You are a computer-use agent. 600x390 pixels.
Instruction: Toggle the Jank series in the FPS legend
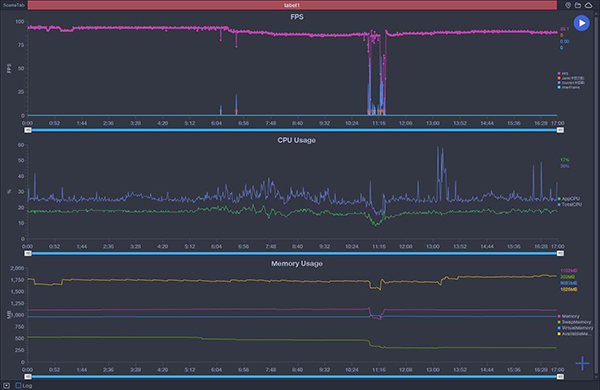(571, 78)
